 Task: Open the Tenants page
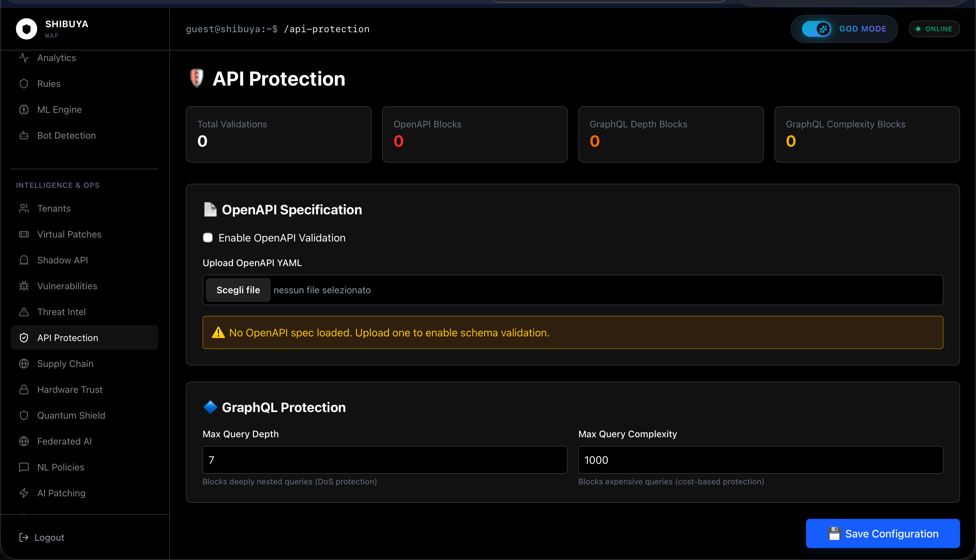54,208
